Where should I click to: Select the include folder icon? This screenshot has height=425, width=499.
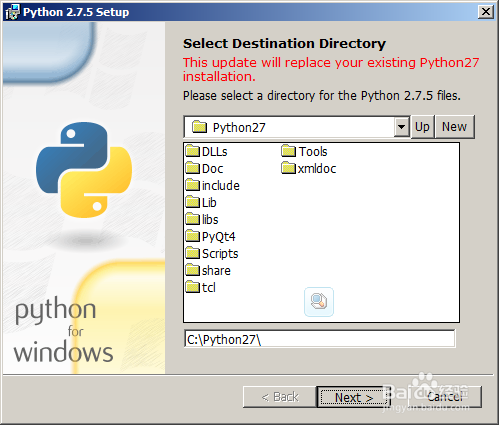[x=192, y=185]
